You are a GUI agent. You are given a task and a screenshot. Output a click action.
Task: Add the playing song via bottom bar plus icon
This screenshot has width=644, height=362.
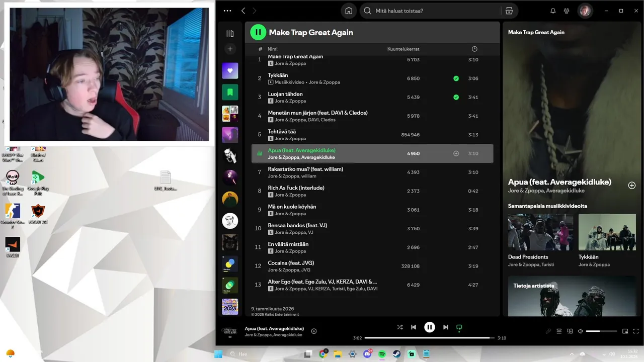click(x=314, y=331)
